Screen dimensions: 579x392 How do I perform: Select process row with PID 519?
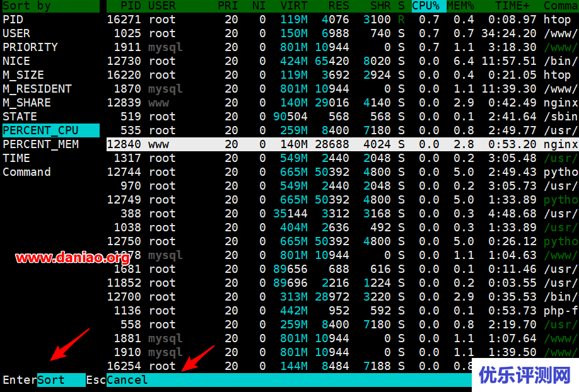(342, 117)
